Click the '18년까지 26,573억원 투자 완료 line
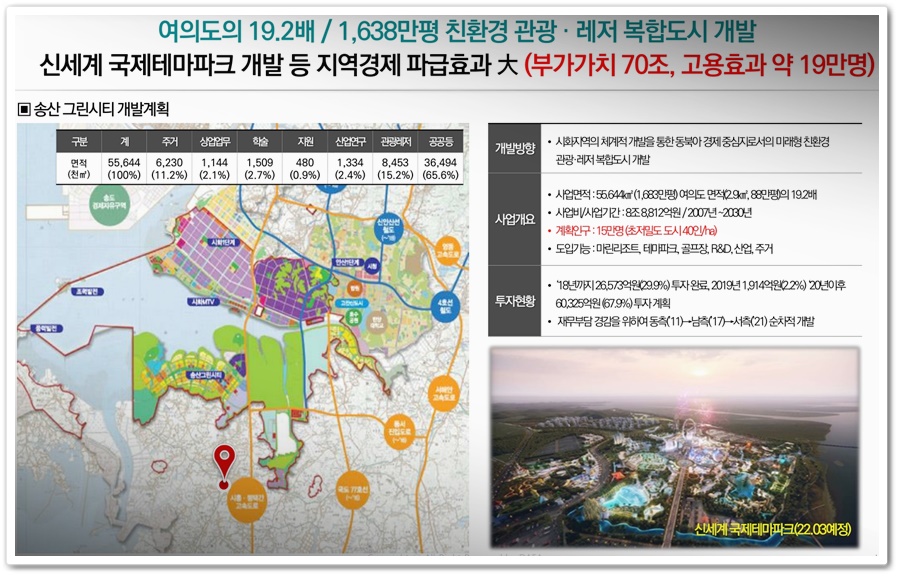900x577 pixels. 700,285
